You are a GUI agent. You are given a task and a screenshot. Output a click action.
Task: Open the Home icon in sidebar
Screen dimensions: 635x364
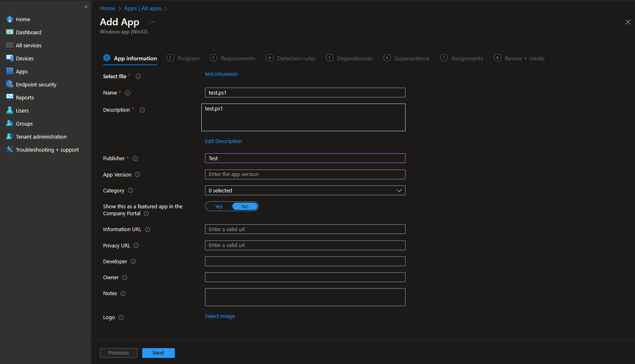tap(10, 19)
